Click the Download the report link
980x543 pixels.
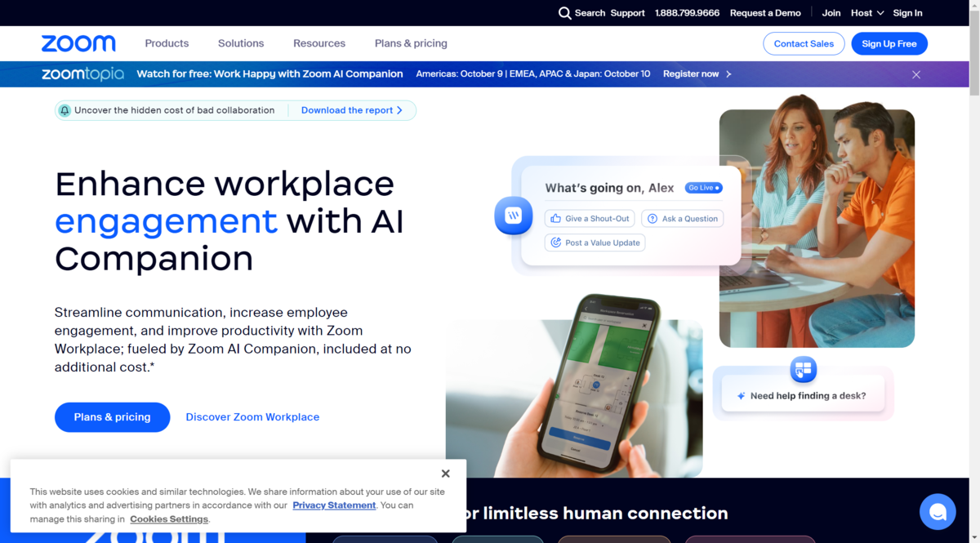(x=352, y=110)
